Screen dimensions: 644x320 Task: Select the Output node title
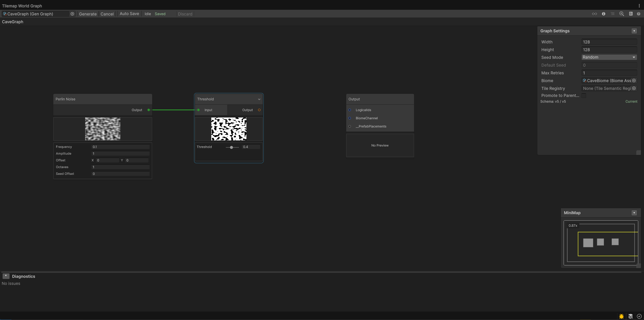click(354, 99)
